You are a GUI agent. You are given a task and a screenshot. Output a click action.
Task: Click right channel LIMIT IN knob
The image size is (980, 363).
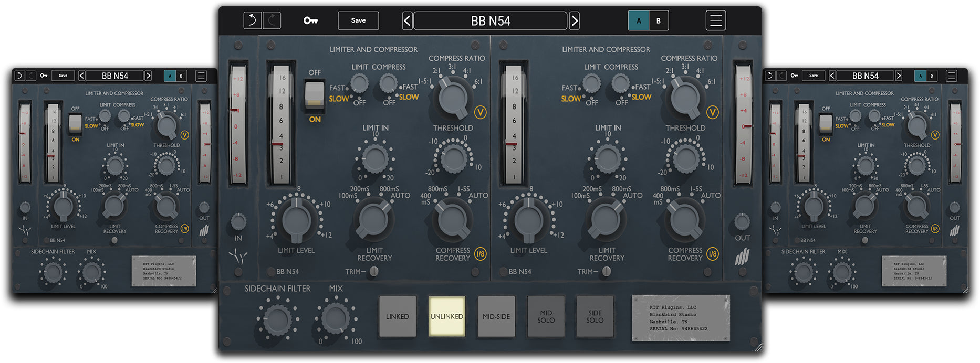tap(608, 158)
